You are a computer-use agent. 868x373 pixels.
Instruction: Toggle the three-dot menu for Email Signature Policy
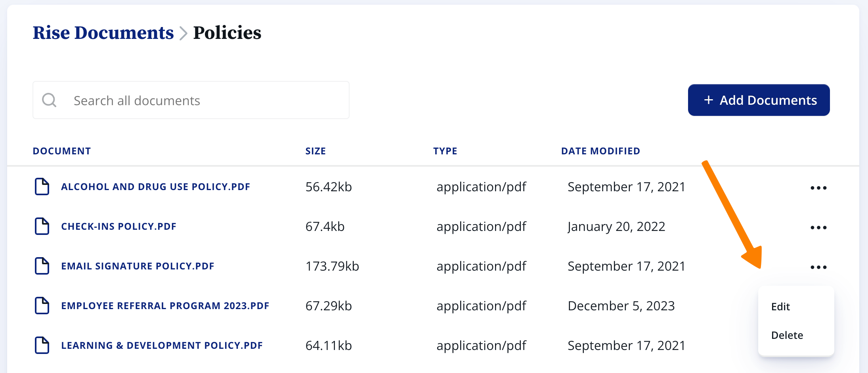[818, 267]
